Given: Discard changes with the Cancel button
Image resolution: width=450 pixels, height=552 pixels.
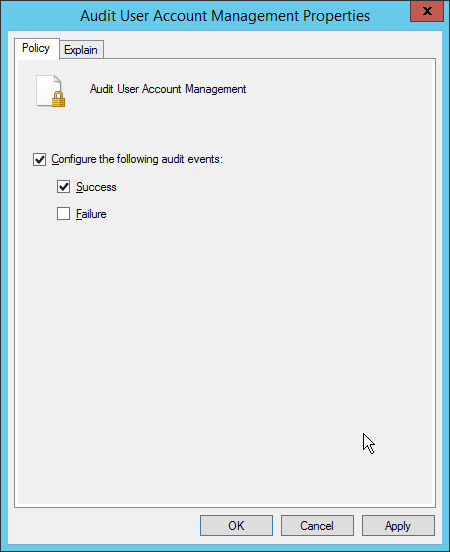Looking at the screenshot, I should click(x=317, y=526).
